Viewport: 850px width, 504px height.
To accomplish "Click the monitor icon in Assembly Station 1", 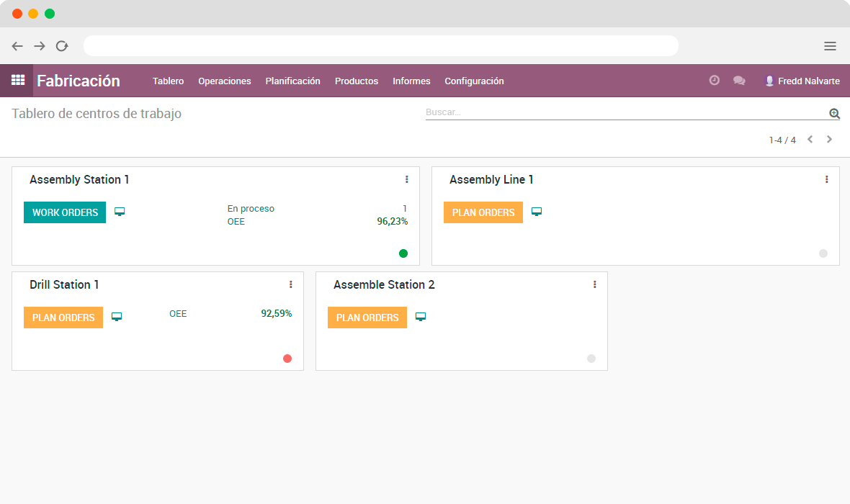I will coord(120,212).
